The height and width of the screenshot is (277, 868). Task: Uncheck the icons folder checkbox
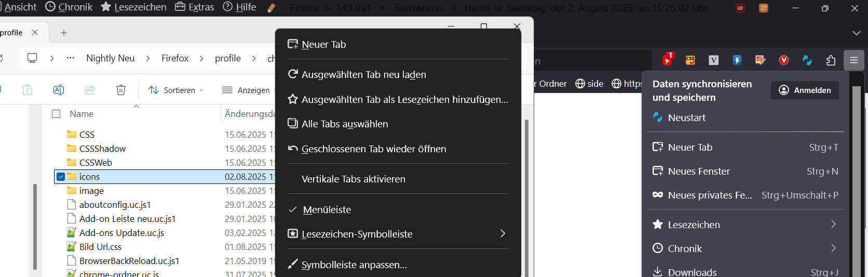tap(61, 177)
